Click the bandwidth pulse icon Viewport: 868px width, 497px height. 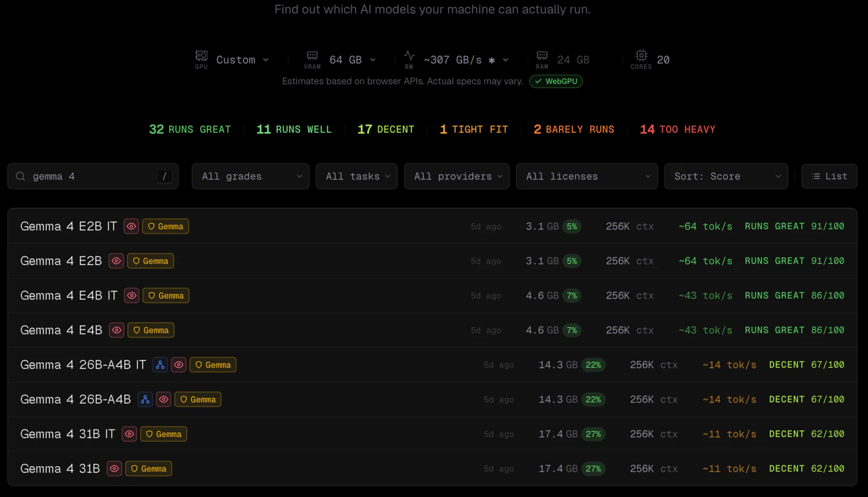[x=409, y=55]
